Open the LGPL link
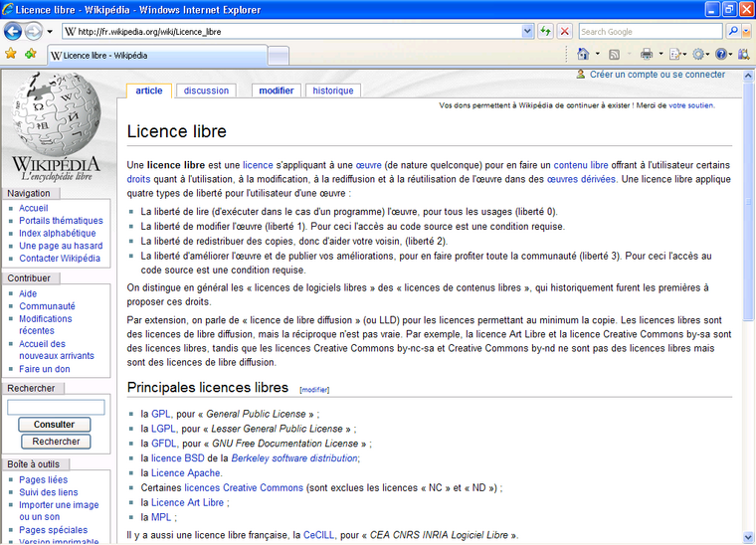Screen dimensions: 756x545 (x=163, y=429)
